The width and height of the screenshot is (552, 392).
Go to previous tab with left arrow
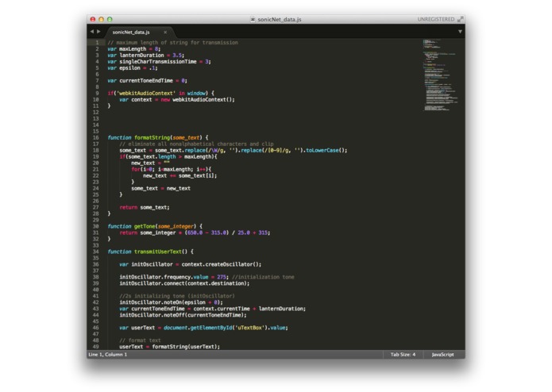(92, 32)
